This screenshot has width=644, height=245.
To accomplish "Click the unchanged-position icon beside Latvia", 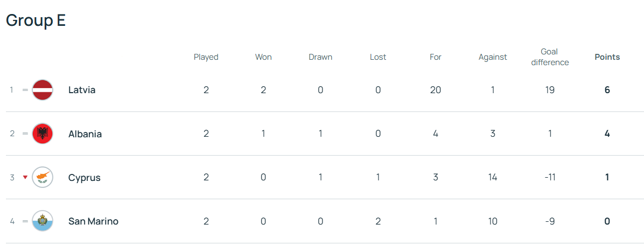I will click(x=25, y=90).
